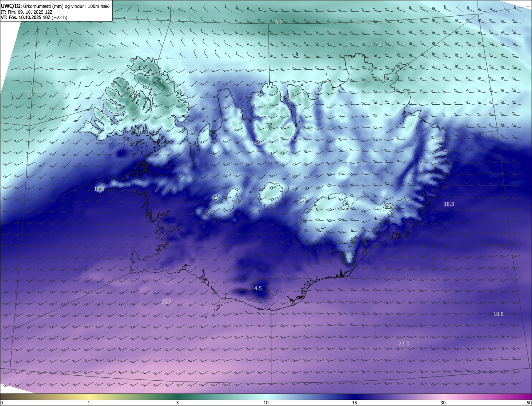532x406 pixels.
Task: Click the 30 tick on the color scale
Action: (443, 403)
